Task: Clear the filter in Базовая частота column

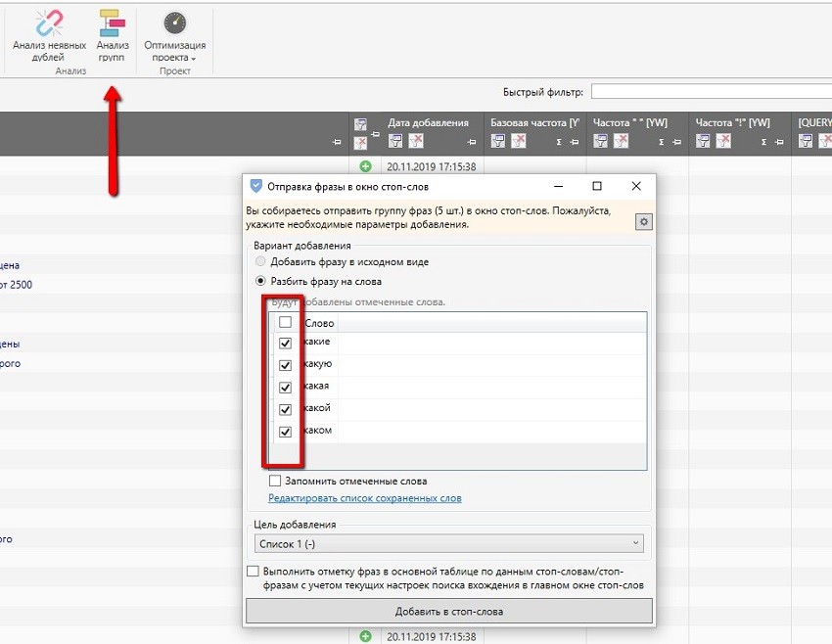Action: pyautogui.click(x=518, y=141)
